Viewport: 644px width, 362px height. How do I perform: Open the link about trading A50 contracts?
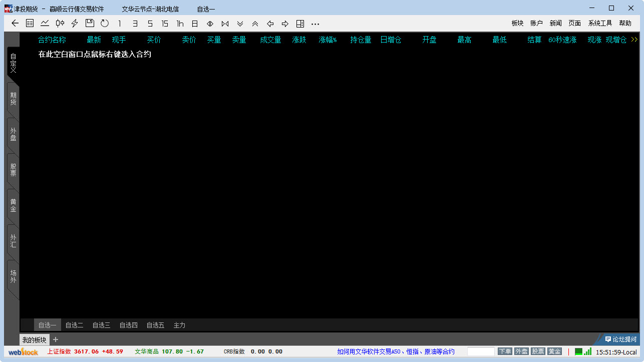(x=396, y=351)
